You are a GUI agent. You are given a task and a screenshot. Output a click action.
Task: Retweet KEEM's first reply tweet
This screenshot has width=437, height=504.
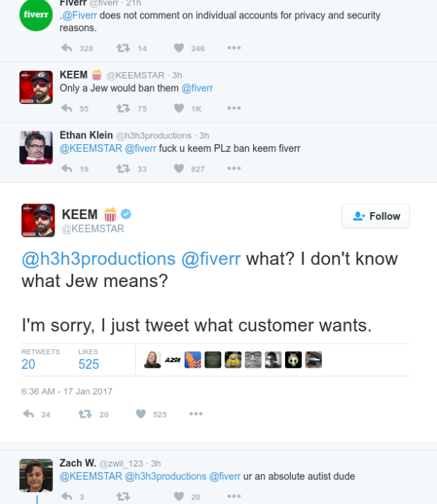click(x=123, y=108)
